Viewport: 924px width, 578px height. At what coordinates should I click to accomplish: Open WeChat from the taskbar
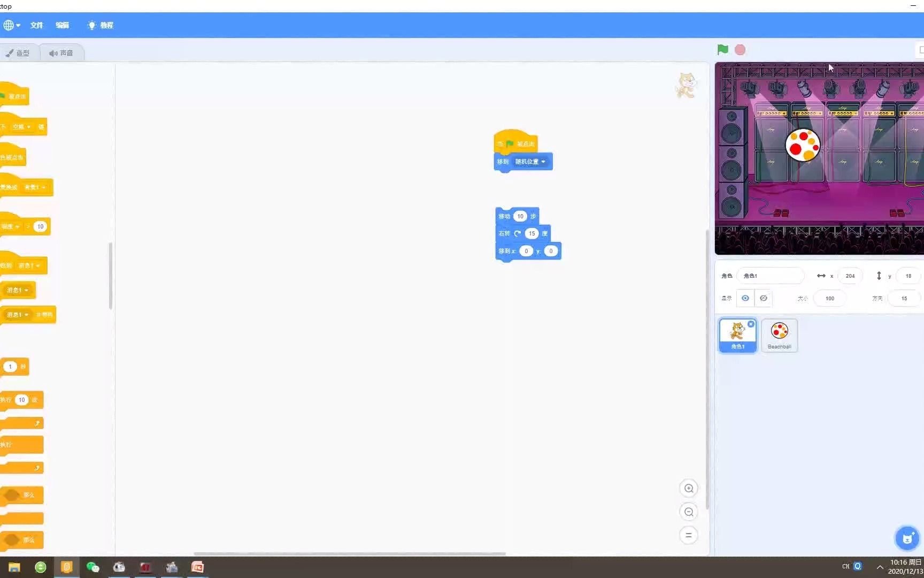point(93,567)
